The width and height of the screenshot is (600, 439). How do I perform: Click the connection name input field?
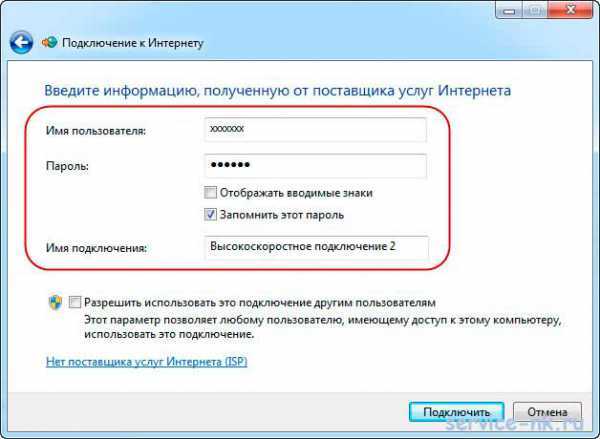pyautogui.click(x=316, y=248)
